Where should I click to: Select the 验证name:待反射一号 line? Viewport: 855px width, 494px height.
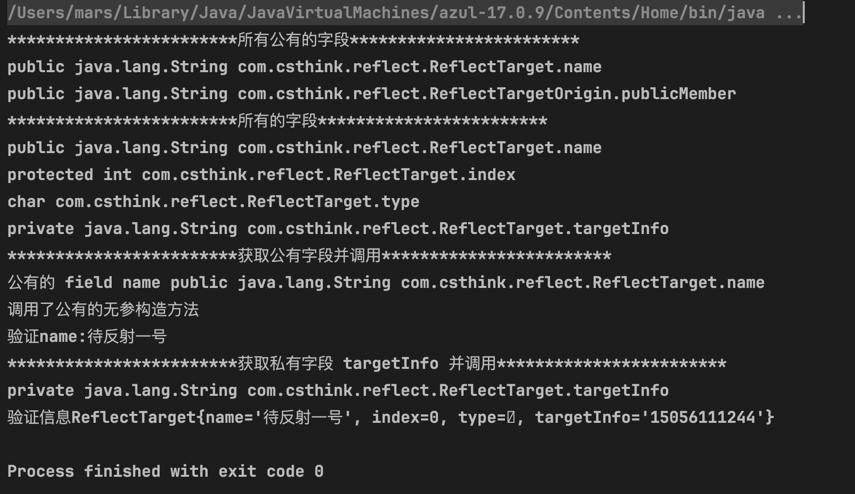point(87,337)
